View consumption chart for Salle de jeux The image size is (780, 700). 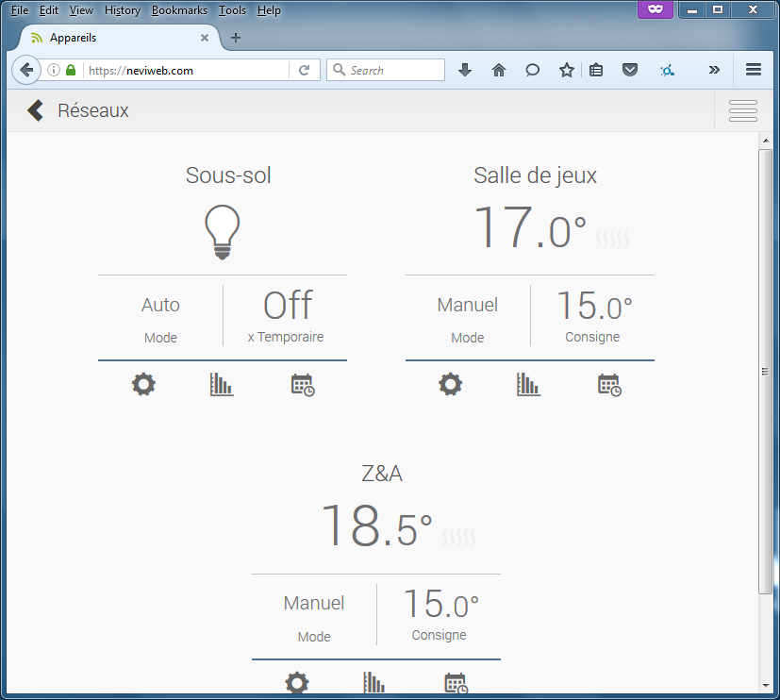point(529,384)
